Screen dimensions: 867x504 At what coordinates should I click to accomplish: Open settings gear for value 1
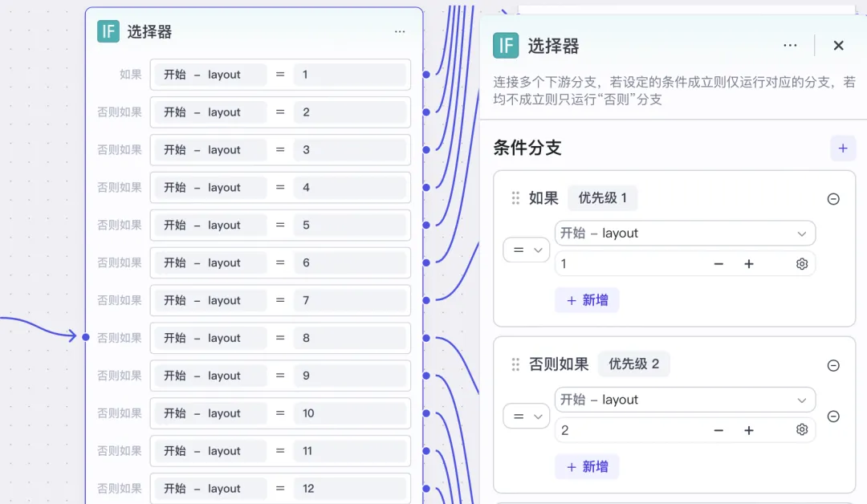point(802,264)
